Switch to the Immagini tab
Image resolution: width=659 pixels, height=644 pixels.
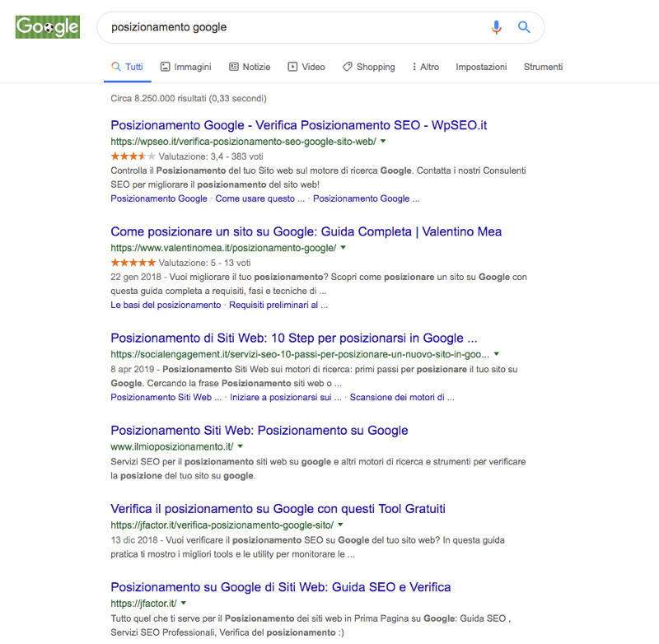pos(186,67)
